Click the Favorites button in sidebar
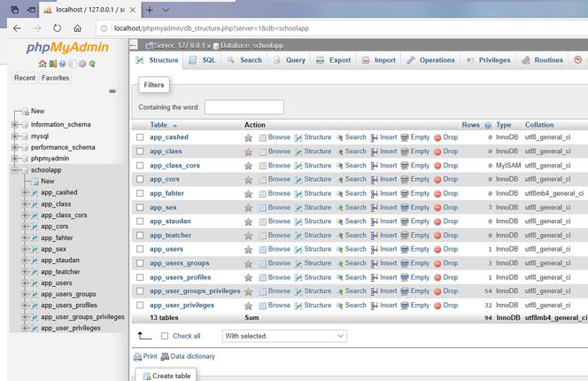Screen dimensions: 588x381 click(x=56, y=78)
